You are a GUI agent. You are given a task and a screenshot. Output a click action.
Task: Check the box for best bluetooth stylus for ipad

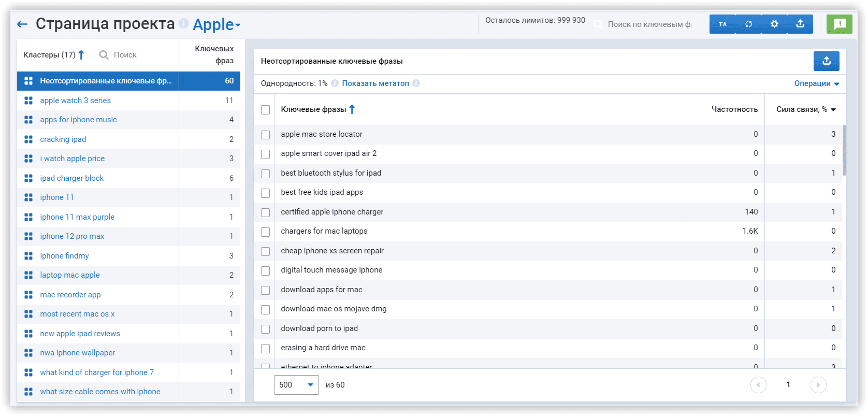[266, 174]
